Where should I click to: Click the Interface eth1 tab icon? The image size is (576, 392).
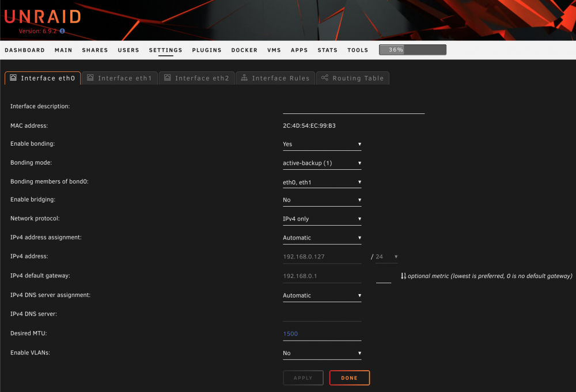[90, 78]
